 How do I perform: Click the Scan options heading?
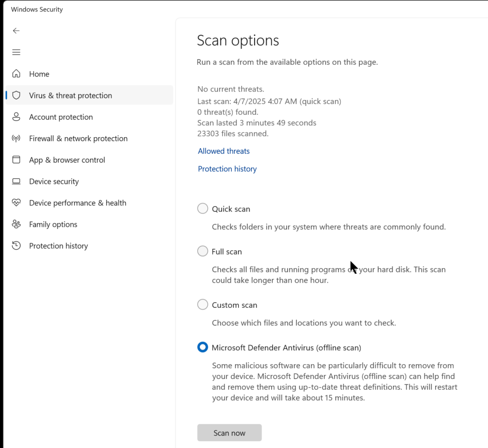click(x=238, y=41)
